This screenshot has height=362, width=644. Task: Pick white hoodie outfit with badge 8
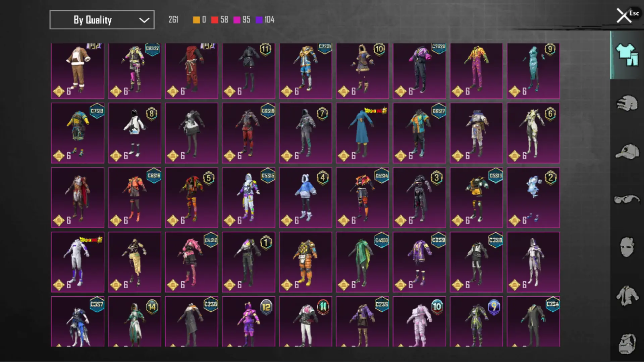point(135,133)
